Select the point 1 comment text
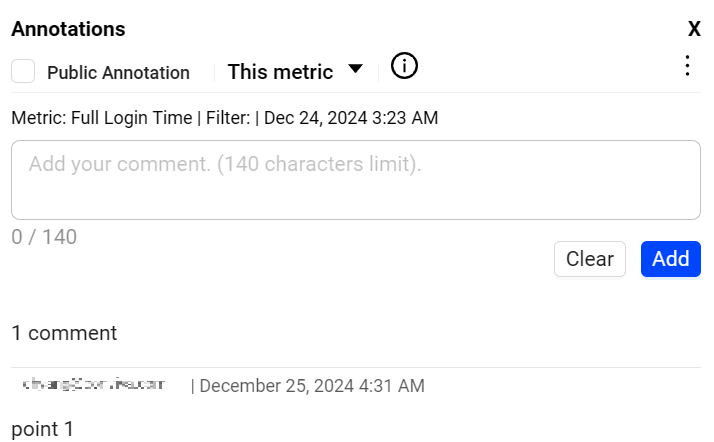Screen dimensions: 714x442 tap(42, 429)
